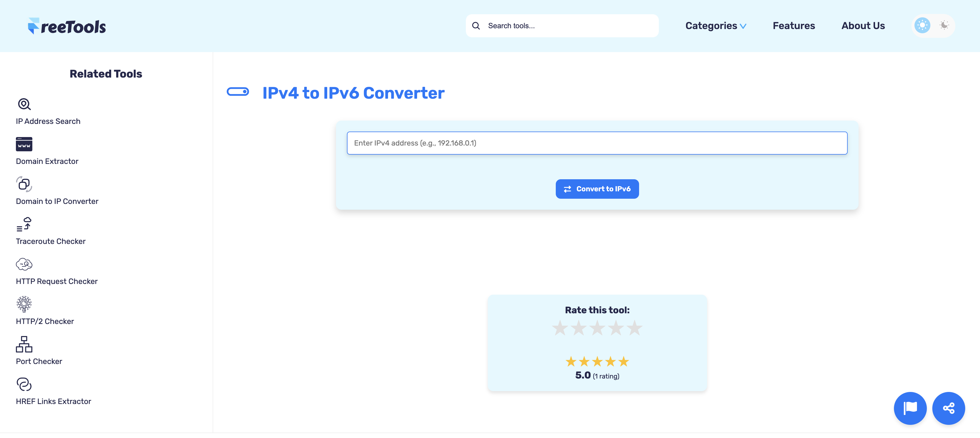The width and height of the screenshot is (980, 438).
Task: Click the flag report button
Action: coord(910,408)
